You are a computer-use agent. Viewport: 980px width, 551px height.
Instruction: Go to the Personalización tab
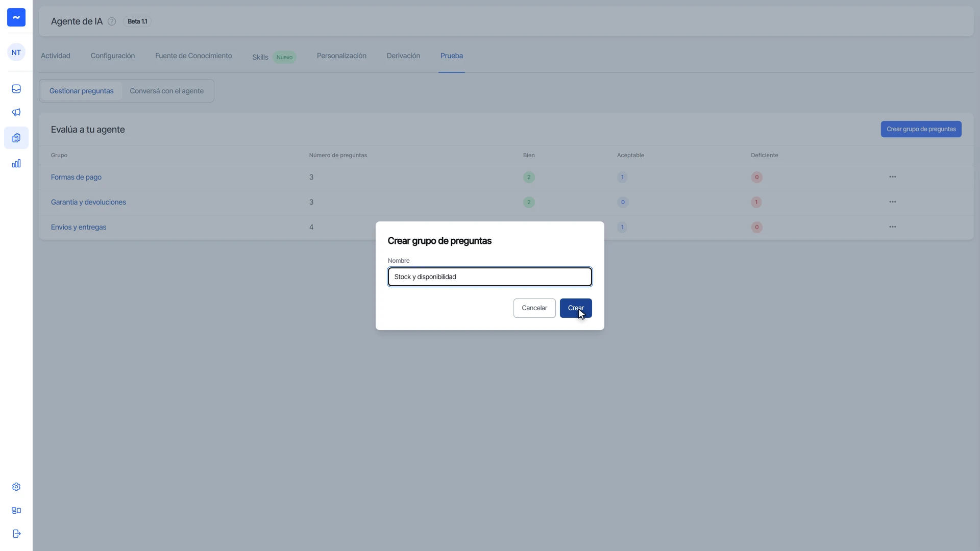pos(341,56)
